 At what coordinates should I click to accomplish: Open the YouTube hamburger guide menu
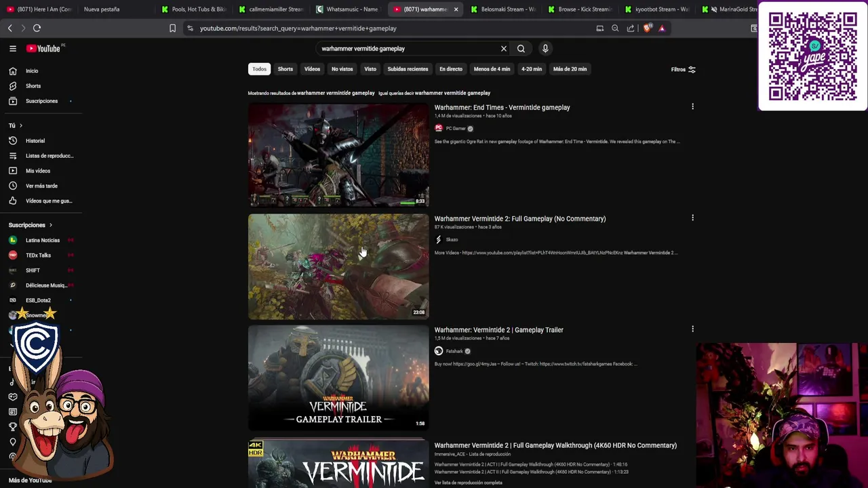[13, 48]
